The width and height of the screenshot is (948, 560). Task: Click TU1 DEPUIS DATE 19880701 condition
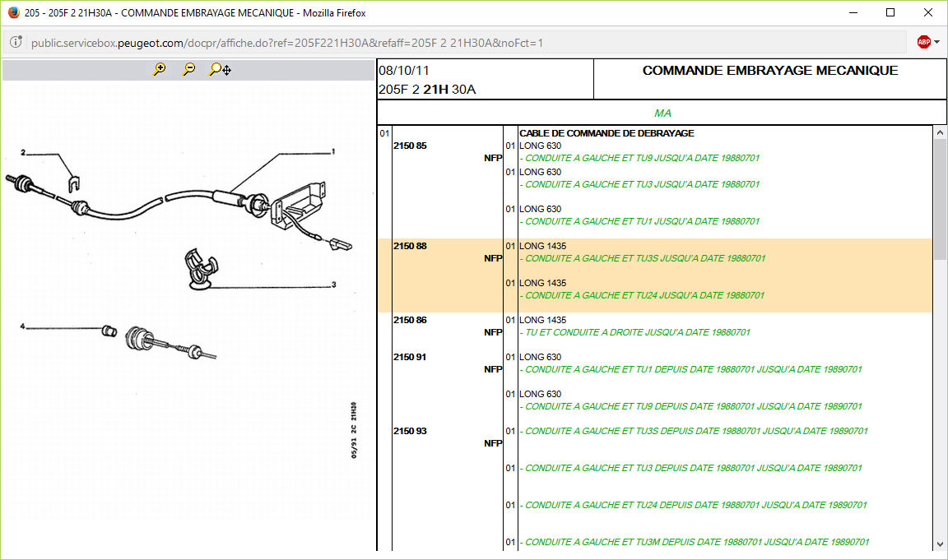point(691,369)
